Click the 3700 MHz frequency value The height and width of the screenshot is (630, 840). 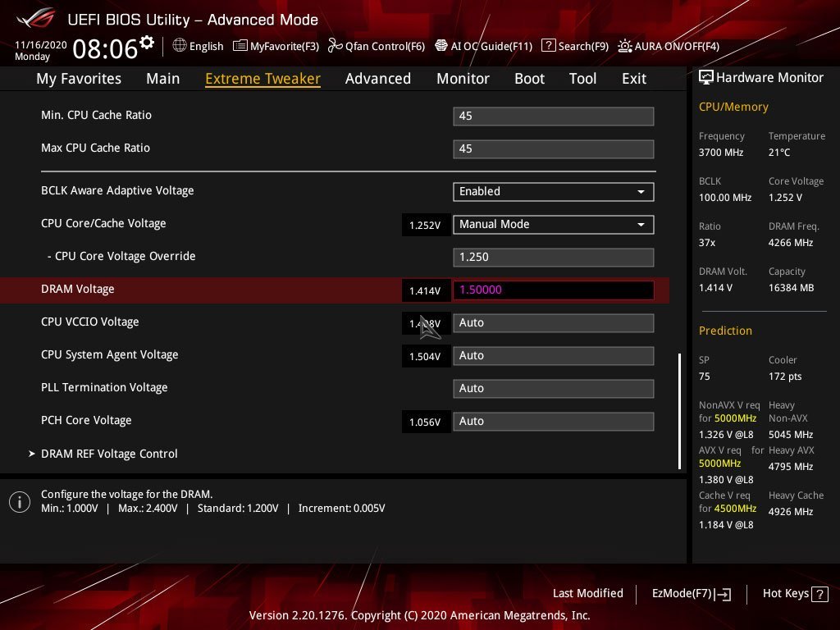(721, 153)
